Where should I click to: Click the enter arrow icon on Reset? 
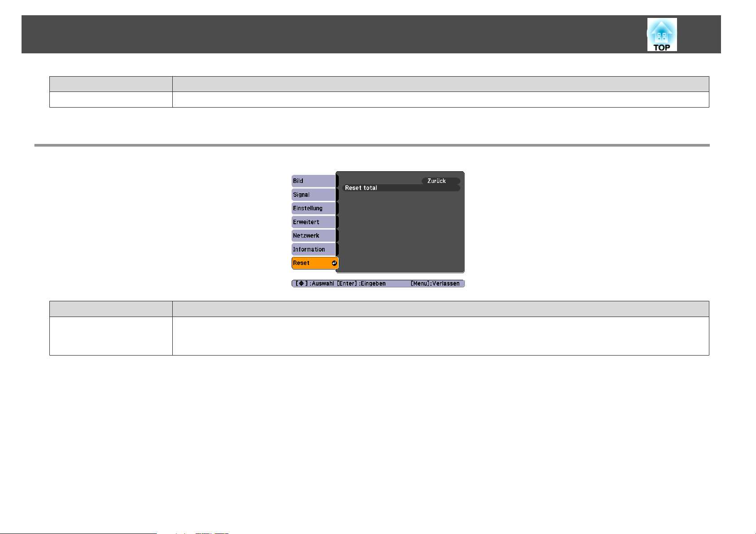click(334, 263)
